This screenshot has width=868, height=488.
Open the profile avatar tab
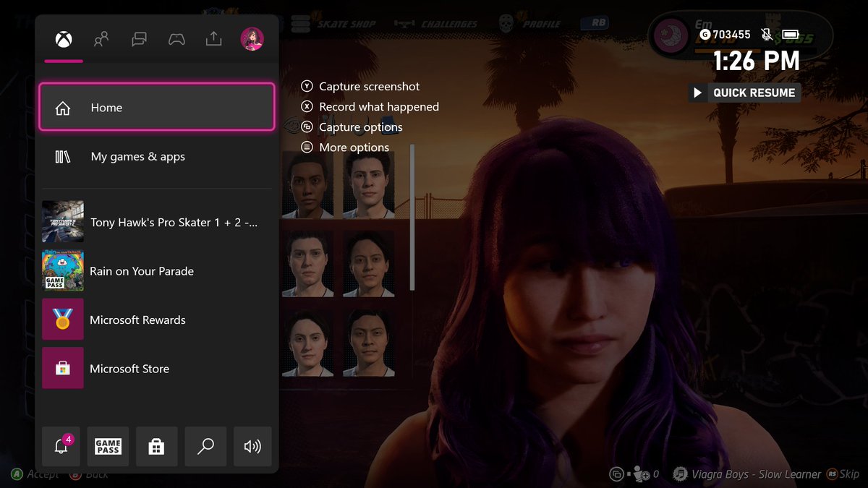[252, 39]
